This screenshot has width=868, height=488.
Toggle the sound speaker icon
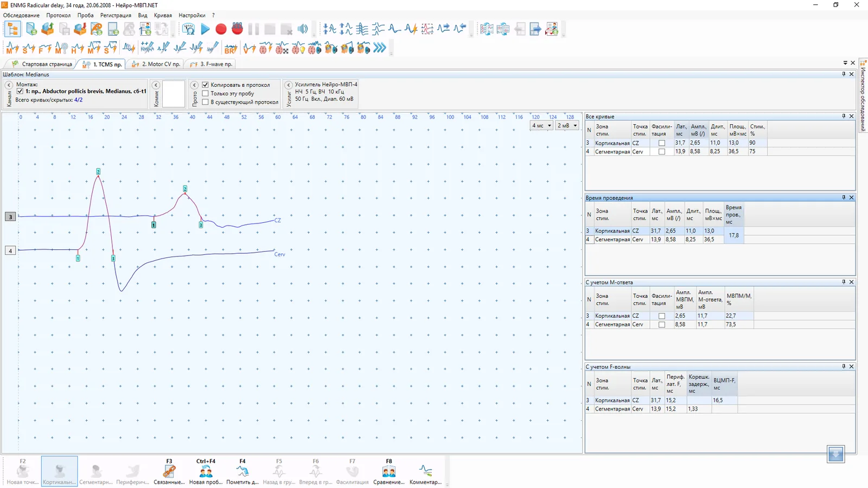[x=303, y=29]
